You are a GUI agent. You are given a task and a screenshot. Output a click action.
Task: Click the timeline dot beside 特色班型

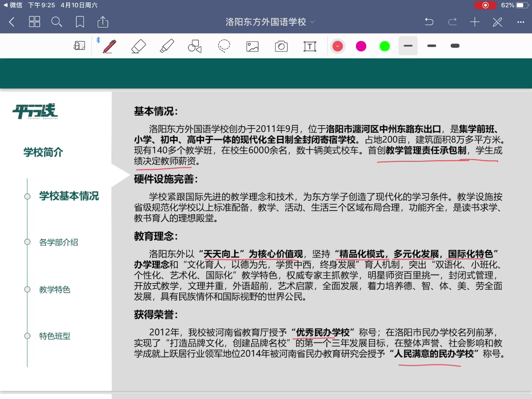point(27,336)
